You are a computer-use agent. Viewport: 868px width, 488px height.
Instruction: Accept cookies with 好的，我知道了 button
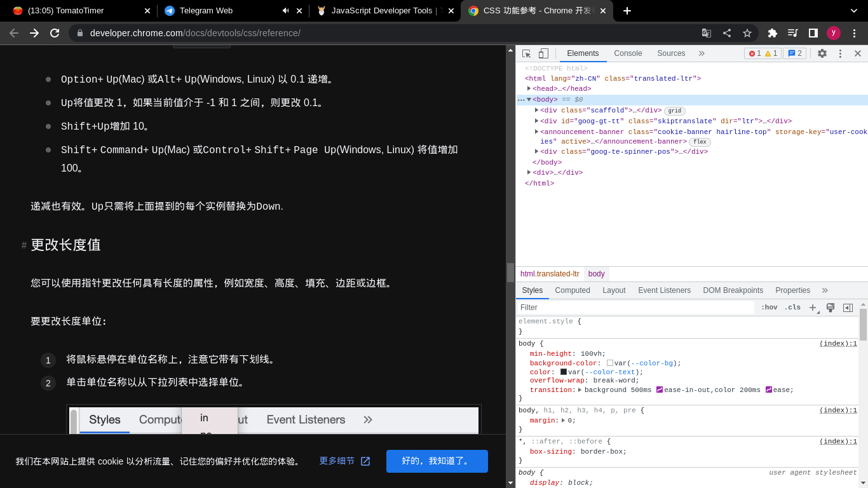tap(437, 461)
